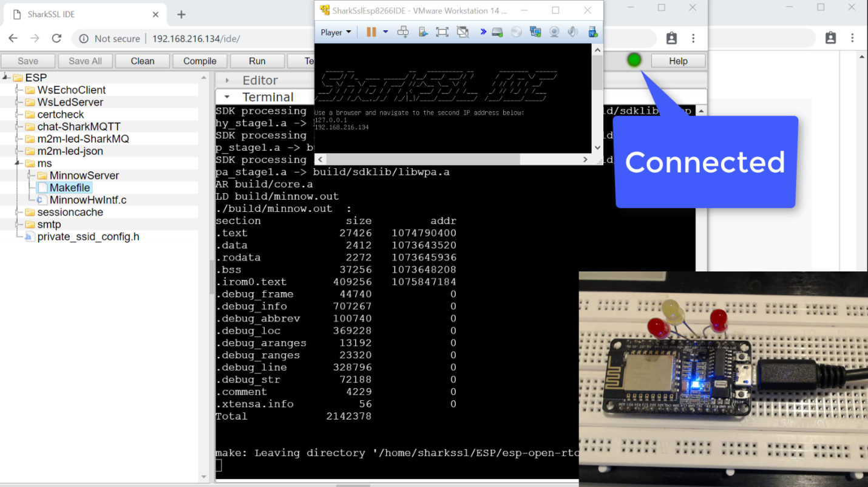Open the virtual hard disk device icon
This screenshot has width=868, height=487.
(497, 31)
